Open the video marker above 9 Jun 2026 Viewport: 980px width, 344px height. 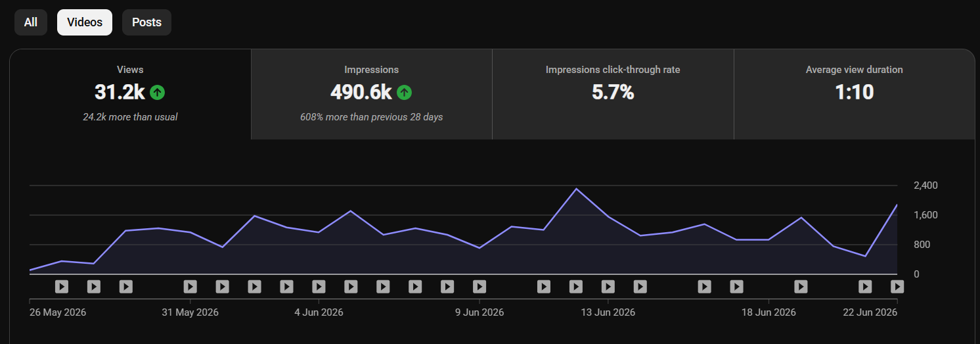(x=479, y=287)
